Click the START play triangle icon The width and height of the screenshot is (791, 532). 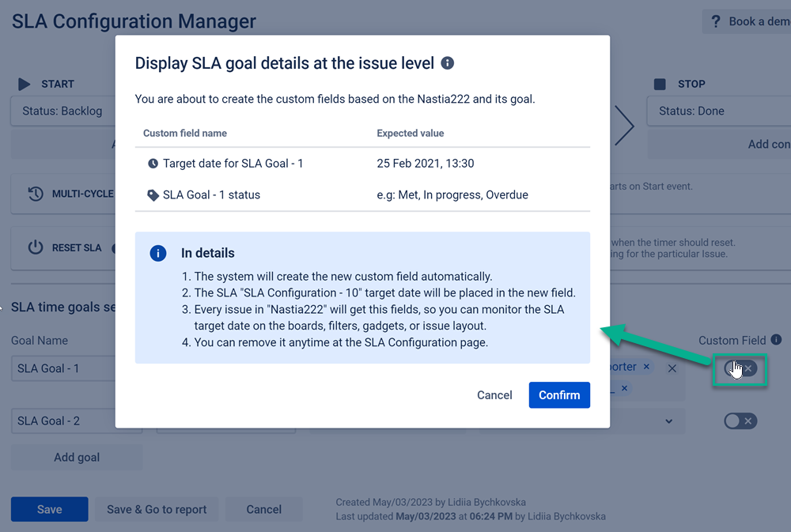point(25,84)
